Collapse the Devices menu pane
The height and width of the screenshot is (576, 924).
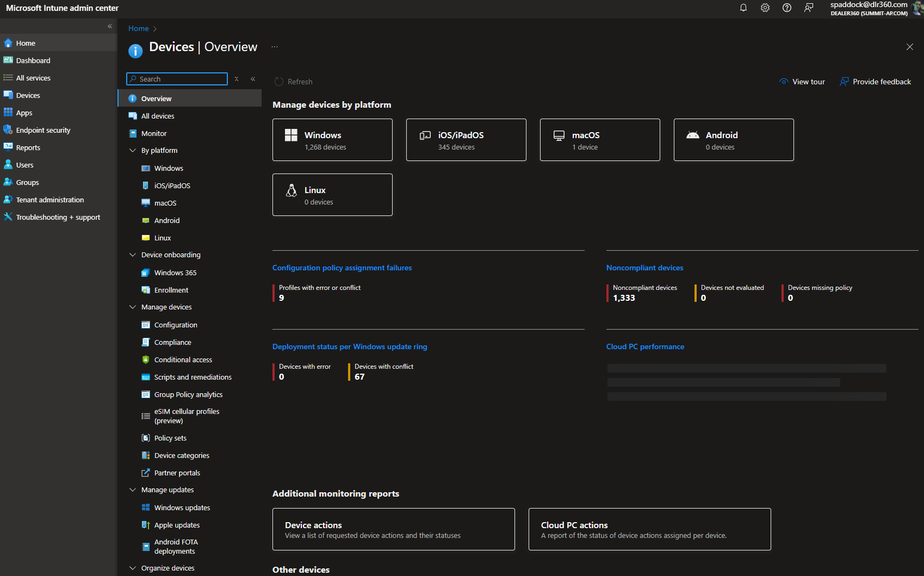point(253,79)
